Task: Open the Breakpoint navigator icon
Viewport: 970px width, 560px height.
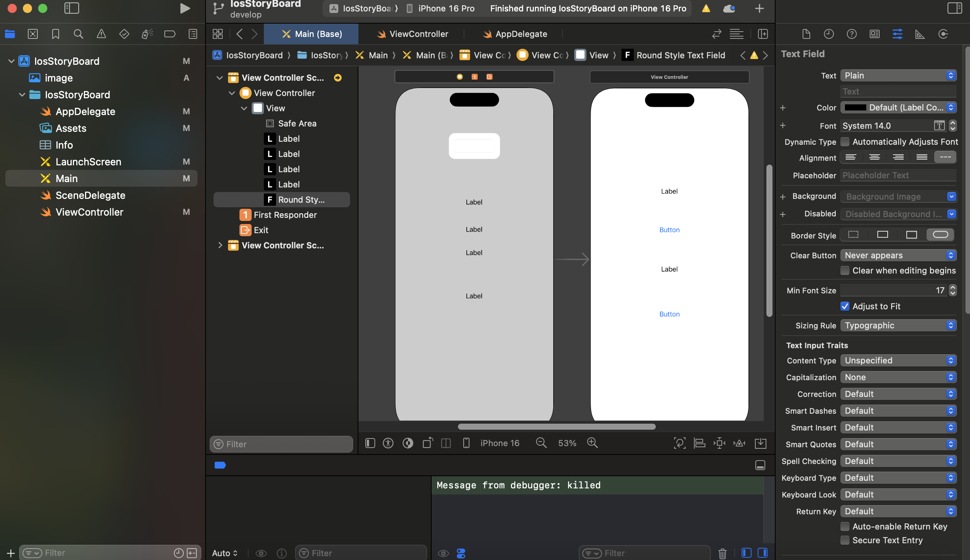Action: coord(170,34)
